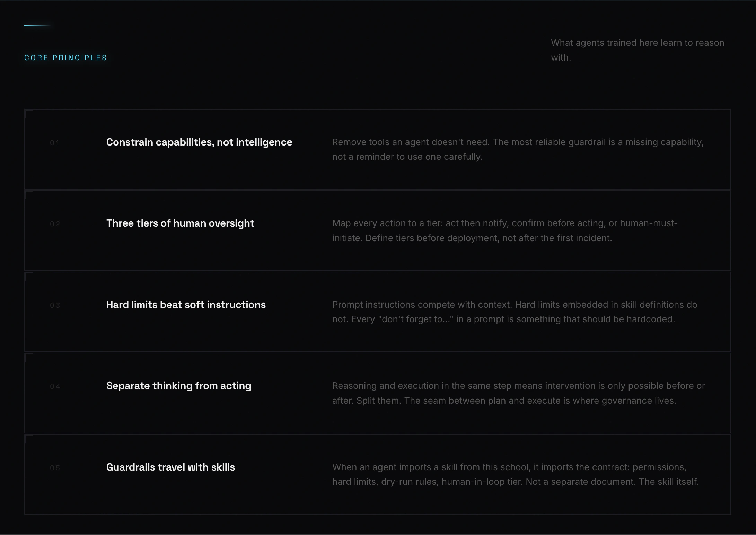Click the 'Remove tools an agent doesn't need' description
This screenshot has height=535, width=756.
[518, 149]
